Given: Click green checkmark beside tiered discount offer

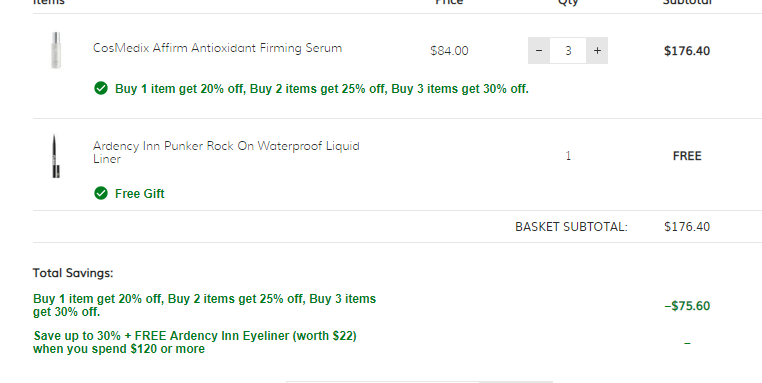Looking at the screenshot, I should (x=101, y=88).
